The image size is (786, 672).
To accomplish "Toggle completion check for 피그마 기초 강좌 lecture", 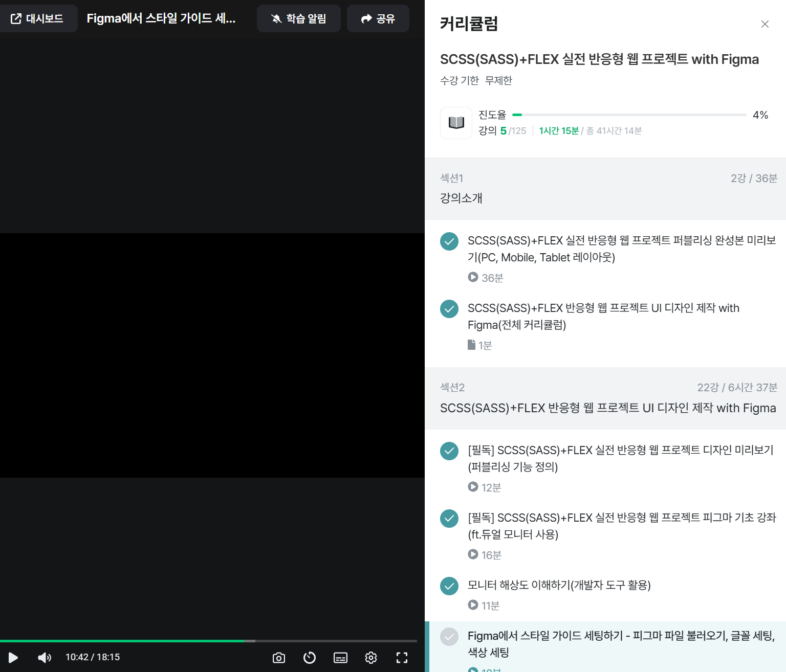I will pyautogui.click(x=449, y=519).
